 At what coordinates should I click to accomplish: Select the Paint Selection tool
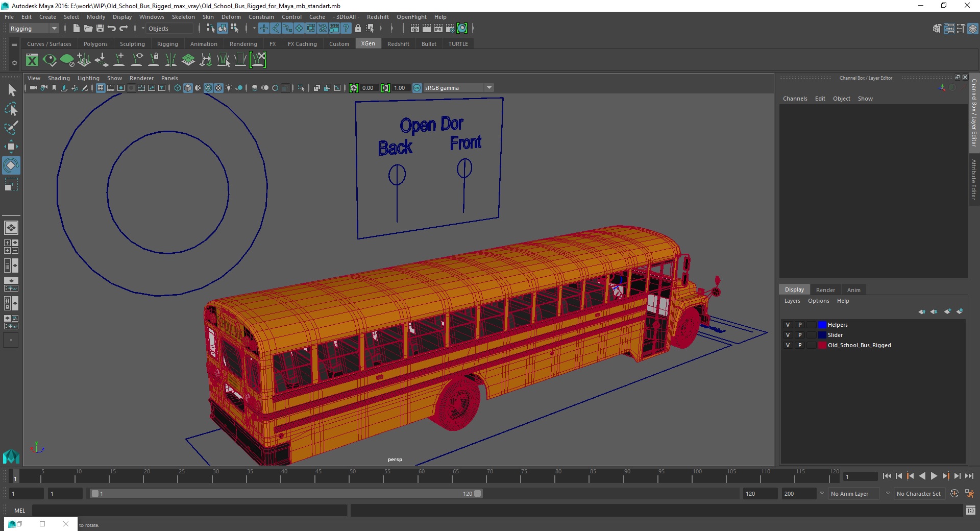(11, 128)
